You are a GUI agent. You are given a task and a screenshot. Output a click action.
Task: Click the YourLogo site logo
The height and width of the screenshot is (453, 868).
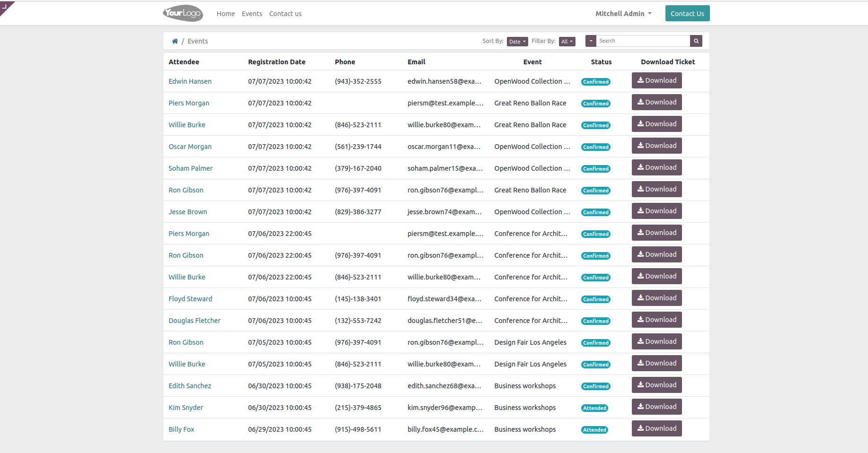coord(183,13)
